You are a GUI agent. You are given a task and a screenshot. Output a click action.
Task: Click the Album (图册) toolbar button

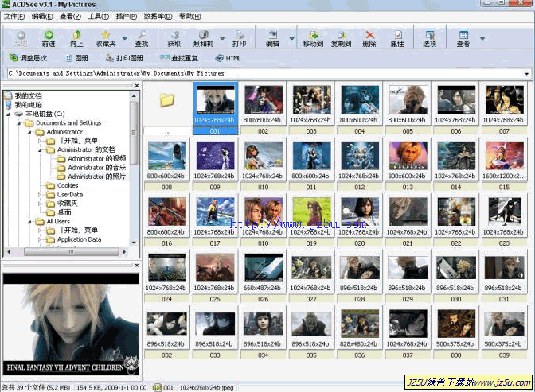pos(76,58)
